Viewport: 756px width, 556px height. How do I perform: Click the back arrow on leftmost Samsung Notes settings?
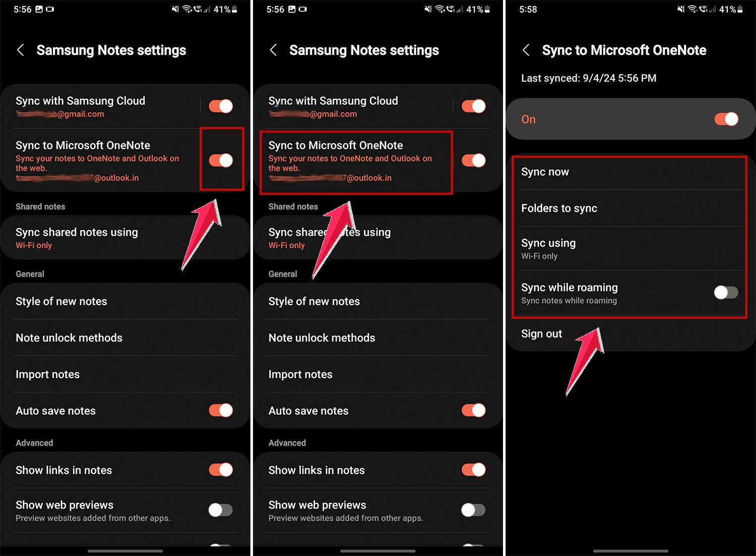coord(21,50)
